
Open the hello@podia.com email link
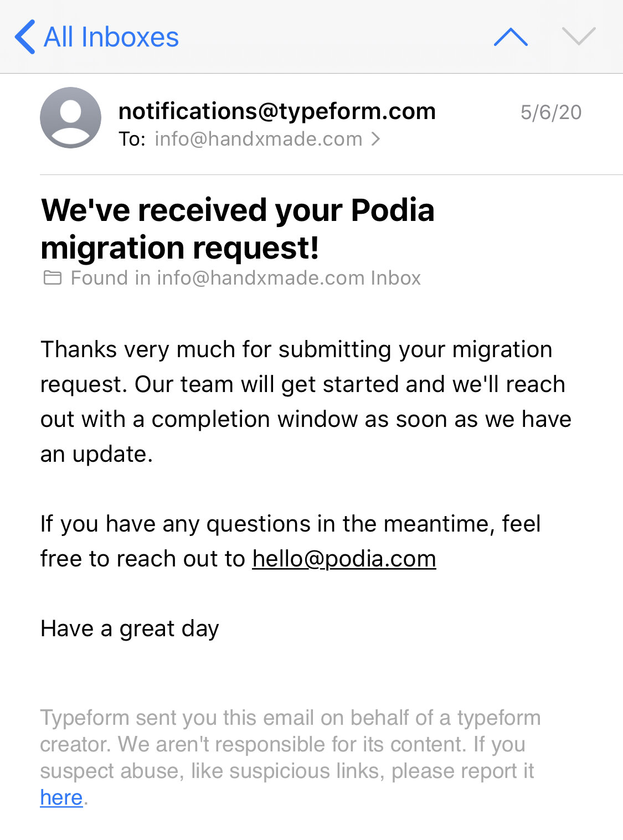(344, 559)
